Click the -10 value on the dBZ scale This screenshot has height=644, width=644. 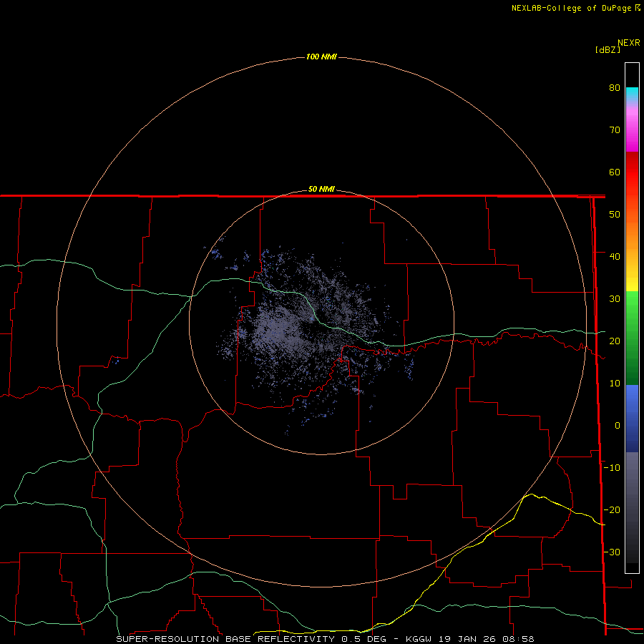[612, 468]
